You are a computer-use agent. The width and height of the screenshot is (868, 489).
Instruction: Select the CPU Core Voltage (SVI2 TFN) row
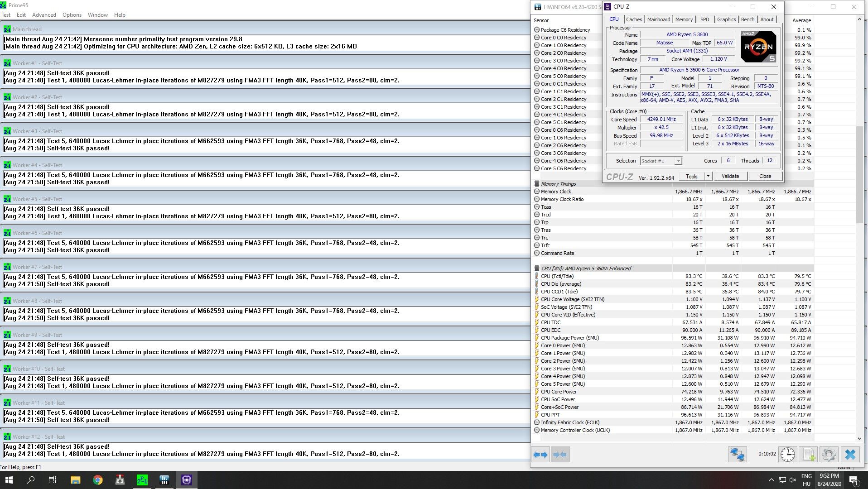pyautogui.click(x=673, y=299)
